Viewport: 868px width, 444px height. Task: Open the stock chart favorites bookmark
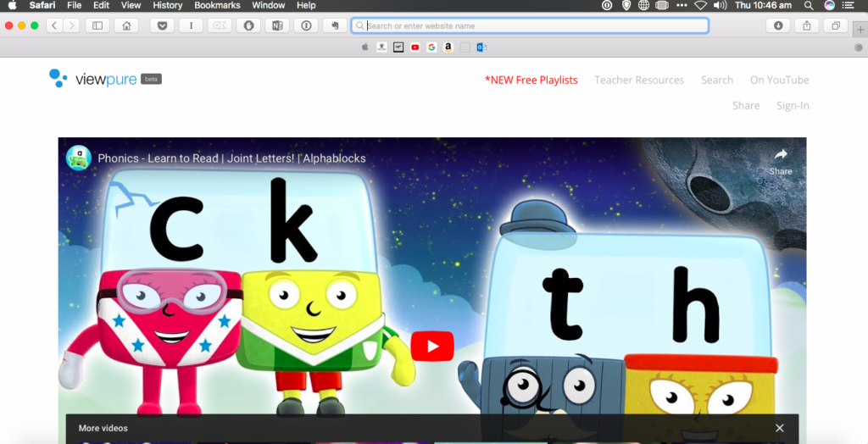398,47
